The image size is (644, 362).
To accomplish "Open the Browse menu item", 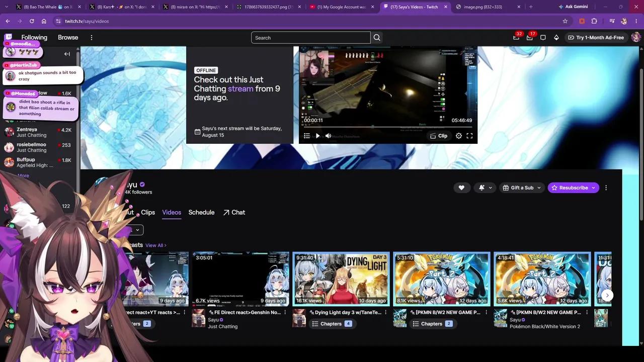I will coord(68,37).
